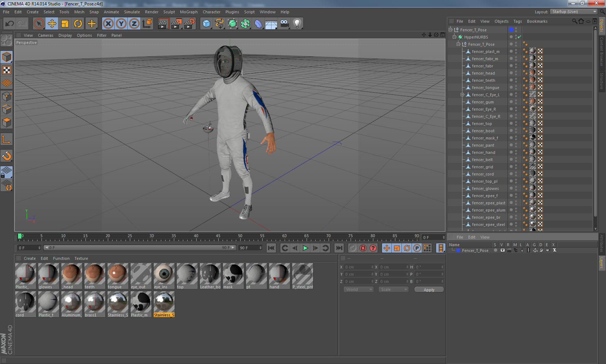Switch to Texture mode checker icon
This screenshot has width=606, height=364.
click(x=6, y=70)
